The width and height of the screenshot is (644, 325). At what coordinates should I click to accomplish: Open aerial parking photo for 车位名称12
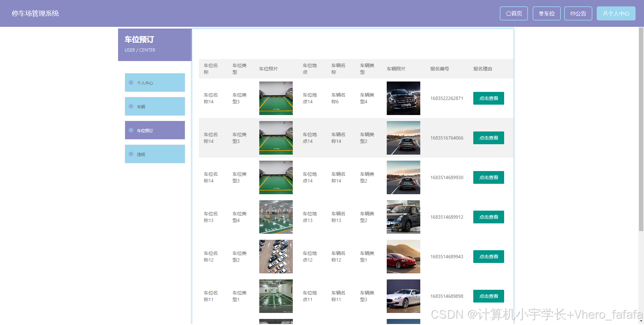coord(276,257)
